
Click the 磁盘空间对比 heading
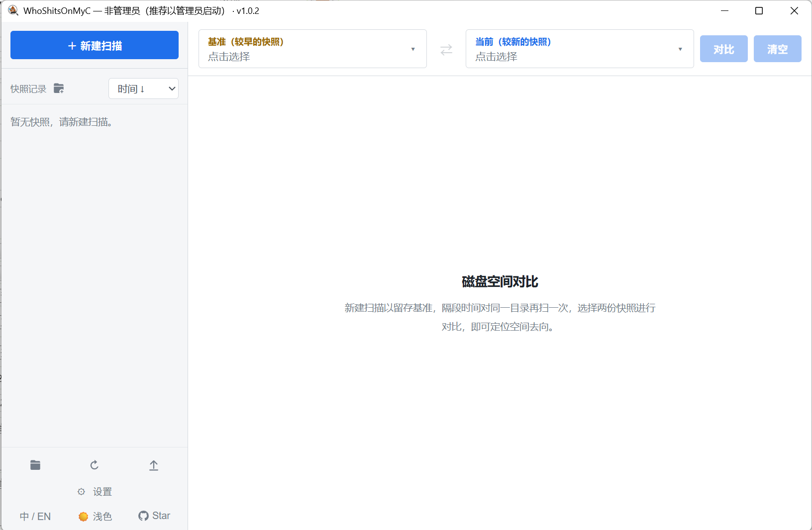click(x=500, y=281)
